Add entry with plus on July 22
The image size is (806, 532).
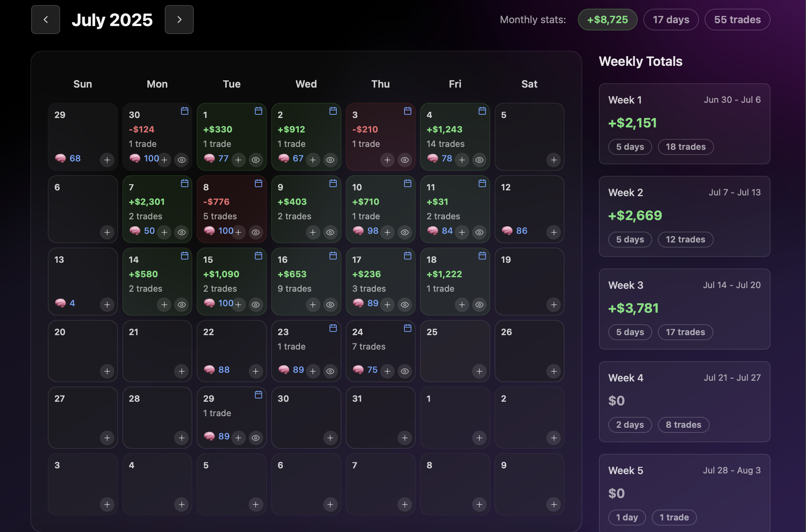coord(256,371)
